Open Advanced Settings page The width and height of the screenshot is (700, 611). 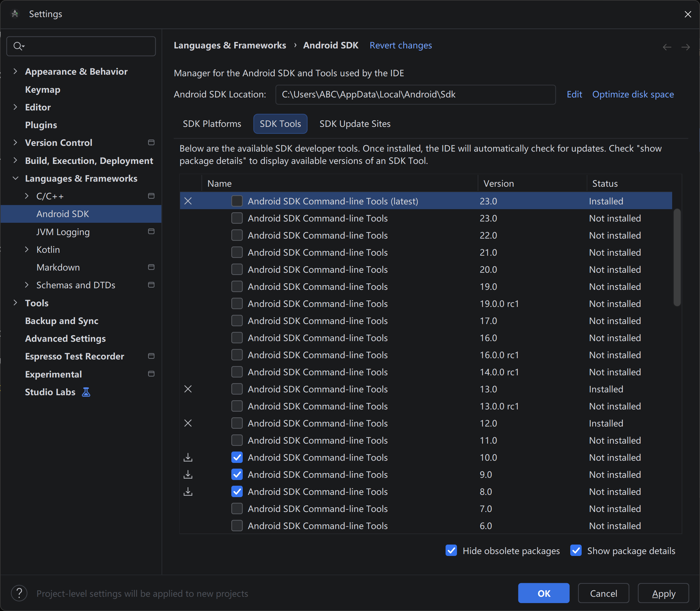[x=66, y=339]
